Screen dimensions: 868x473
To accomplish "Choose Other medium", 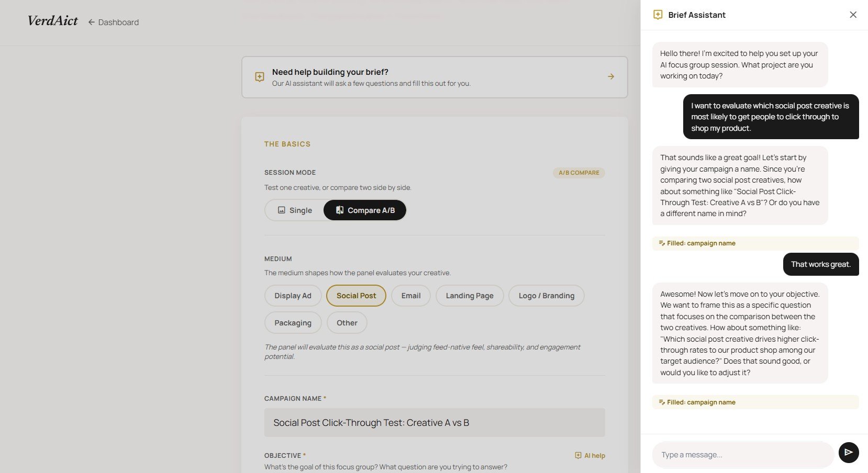I will coord(347,323).
